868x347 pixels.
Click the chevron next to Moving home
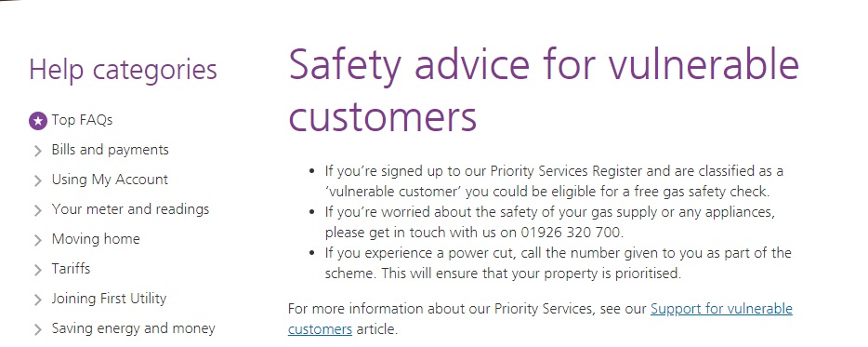coord(38,240)
